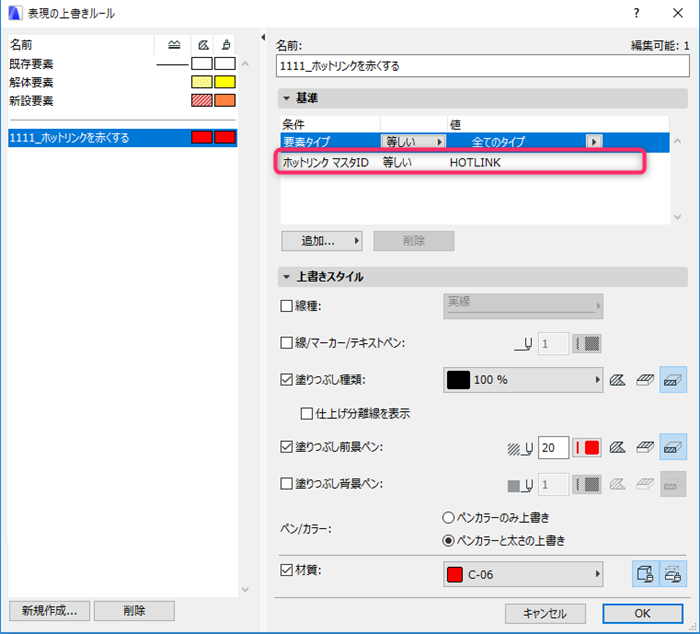Viewport: 700px width, 634px height.
Task: Open the 100 % fill type dropdown
Action: [x=523, y=380]
